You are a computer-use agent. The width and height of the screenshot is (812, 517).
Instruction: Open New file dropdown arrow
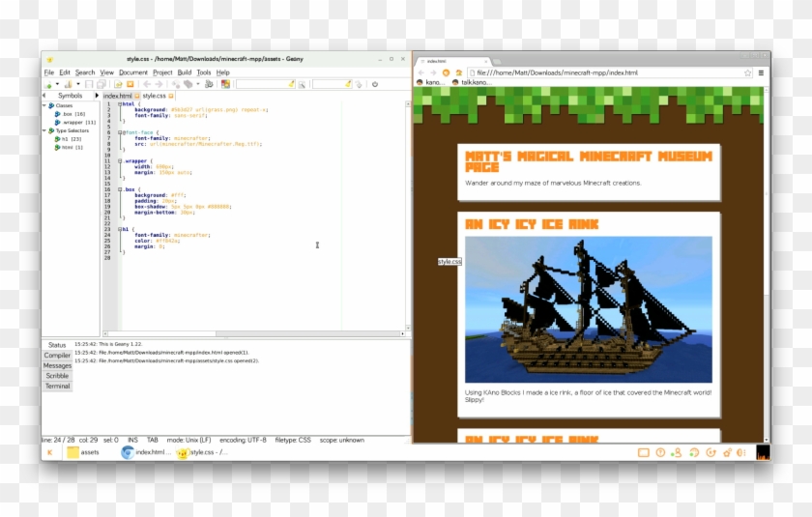click(57, 84)
